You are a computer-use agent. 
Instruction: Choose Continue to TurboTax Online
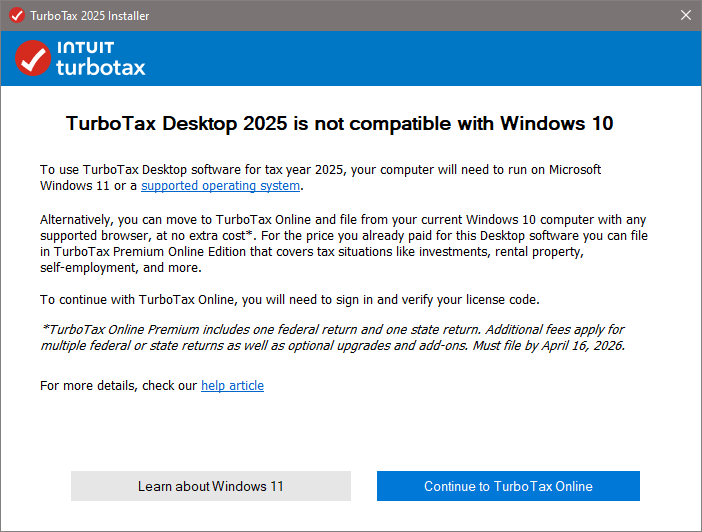coord(508,486)
